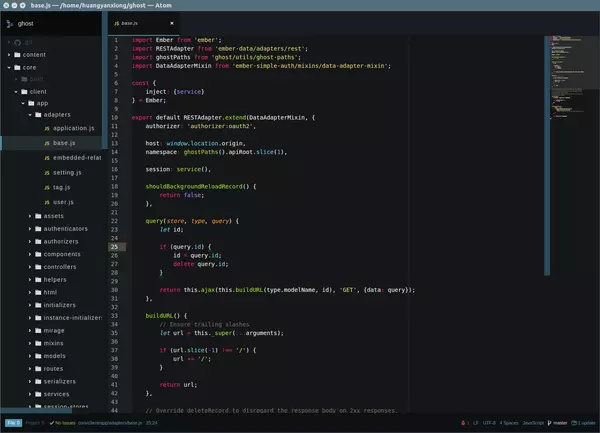This screenshot has width=600, height=433.
Task: Click line number 25 in the gutter
Action: coord(114,247)
